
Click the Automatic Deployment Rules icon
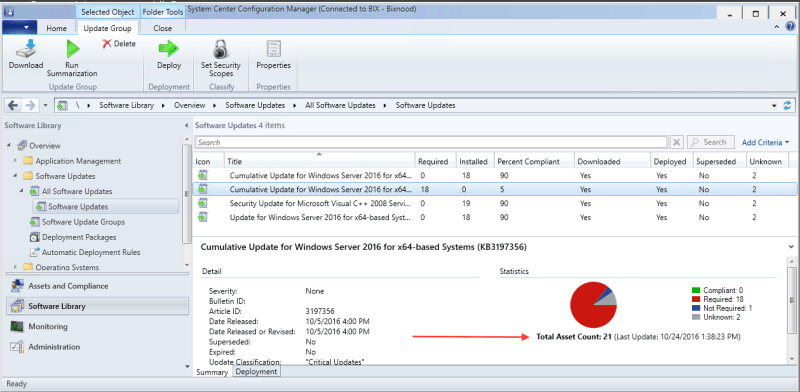(34, 252)
